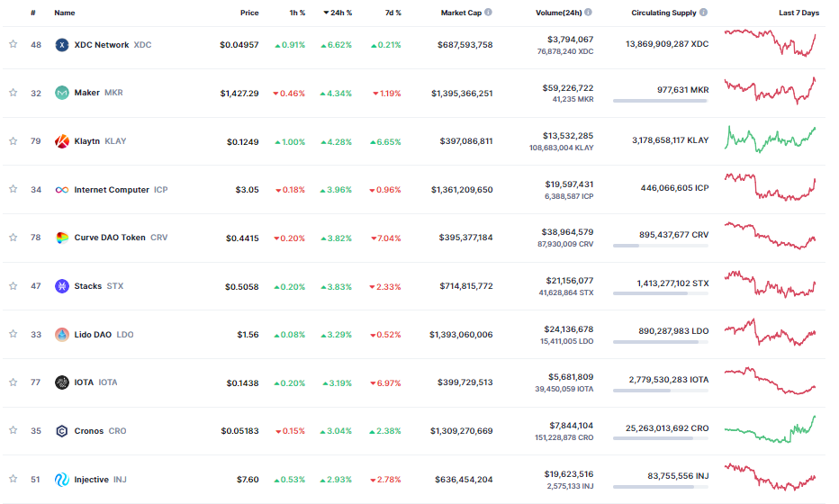Image resolution: width=839 pixels, height=504 pixels.
Task: Click the Stacks STX coin logo
Action: tap(62, 286)
